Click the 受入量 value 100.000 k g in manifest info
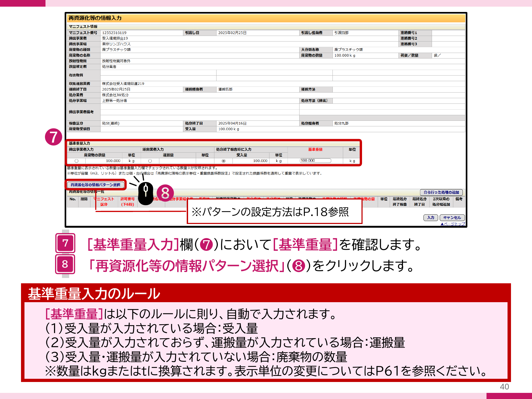The width and height of the screenshot is (532, 399). pos(229,129)
